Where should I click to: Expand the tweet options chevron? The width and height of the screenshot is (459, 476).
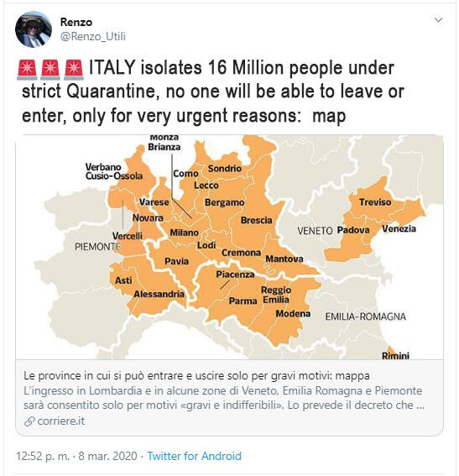438,20
